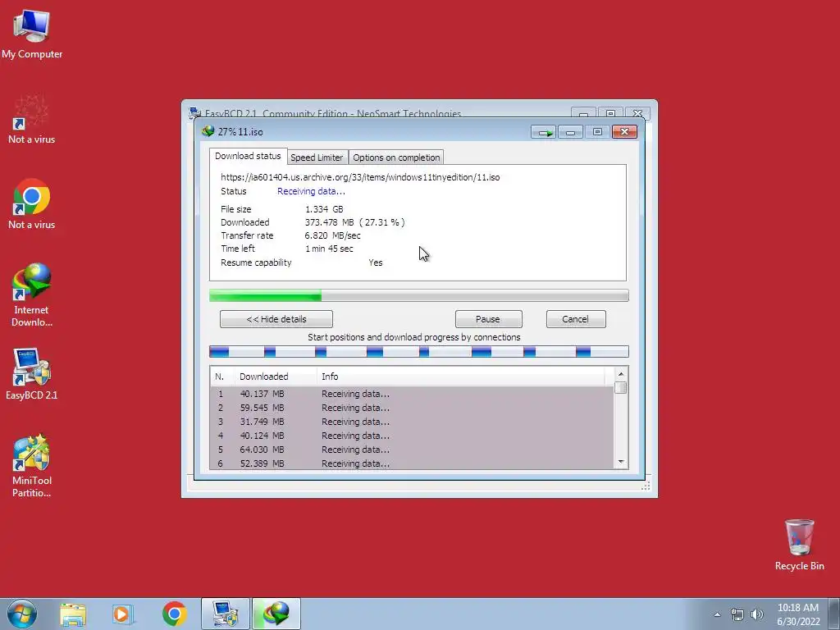Click the Resume capability Yes value
The width and height of the screenshot is (840, 630).
pos(376,262)
